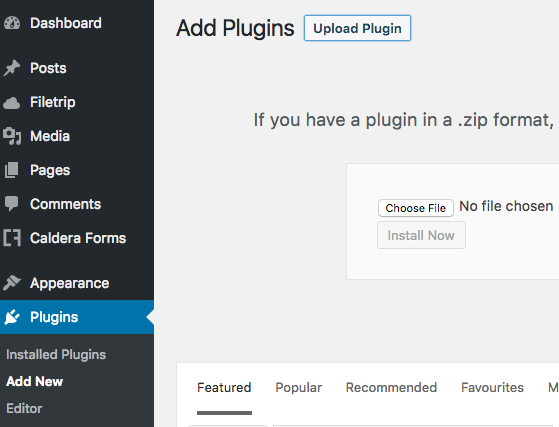Click the Caldera Forms bracket icon
Screen dimensions: 559x427
point(12,238)
